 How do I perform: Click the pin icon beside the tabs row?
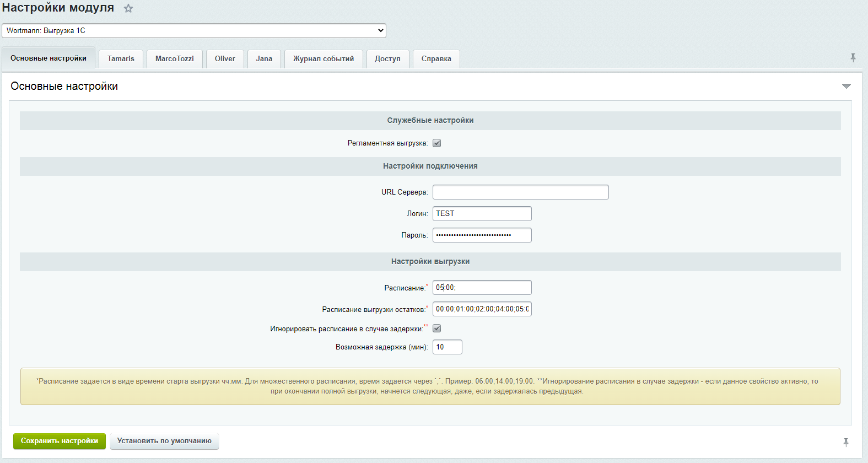pyautogui.click(x=853, y=58)
